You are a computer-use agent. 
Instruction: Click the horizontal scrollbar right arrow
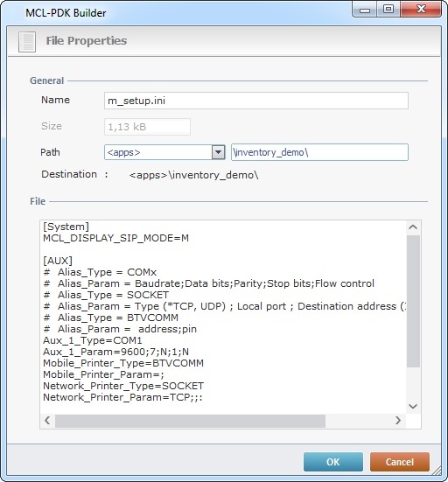click(x=398, y=420)
